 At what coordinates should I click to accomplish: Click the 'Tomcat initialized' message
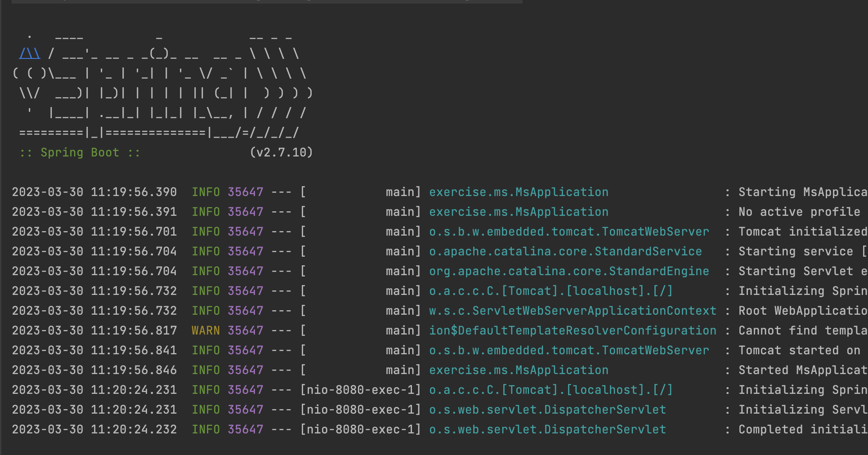click(803, 232)
